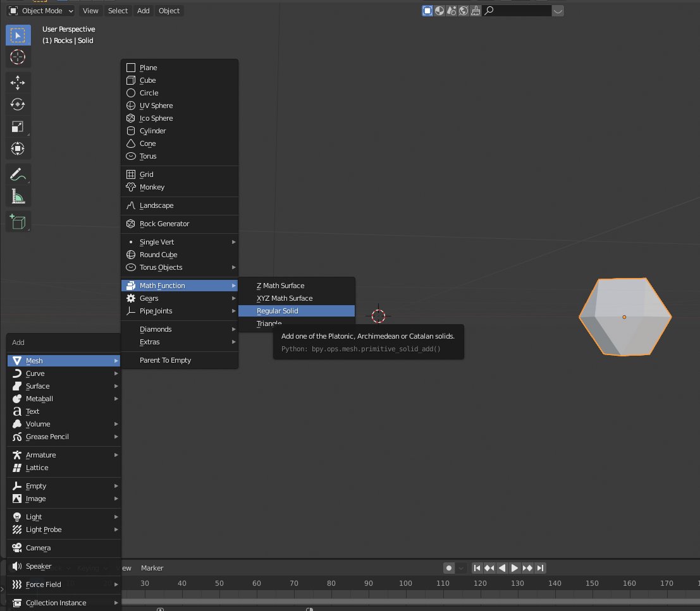This screenshot has width=700, height=611.
Task: Activate the 3D Cursor tool
Action: pyautogui.click(x=18, y=57)
